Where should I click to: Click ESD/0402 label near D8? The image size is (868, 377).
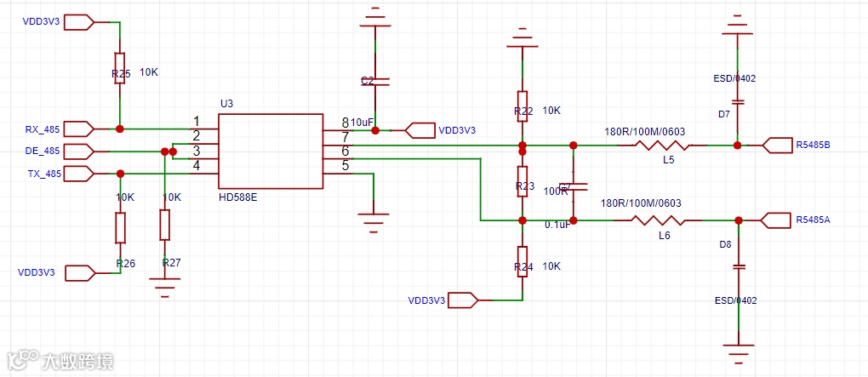click(x=735, y=300)
